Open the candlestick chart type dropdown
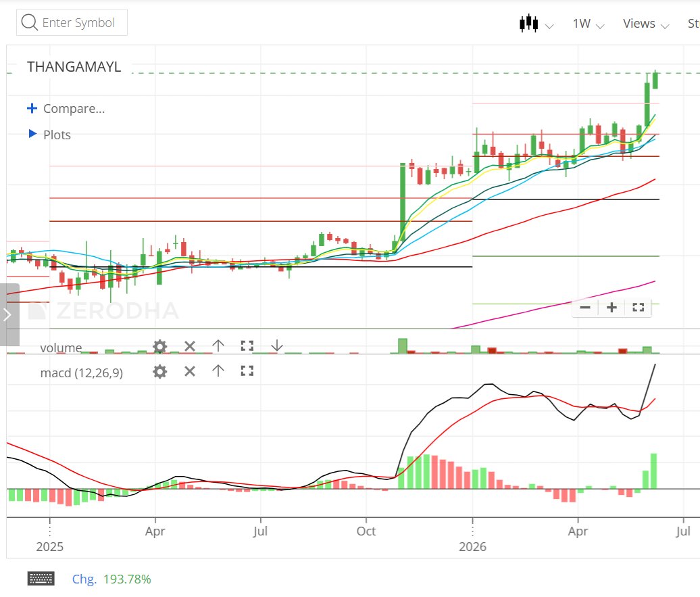Viewport: 700px width, 597px height. (x=536, y=23)
